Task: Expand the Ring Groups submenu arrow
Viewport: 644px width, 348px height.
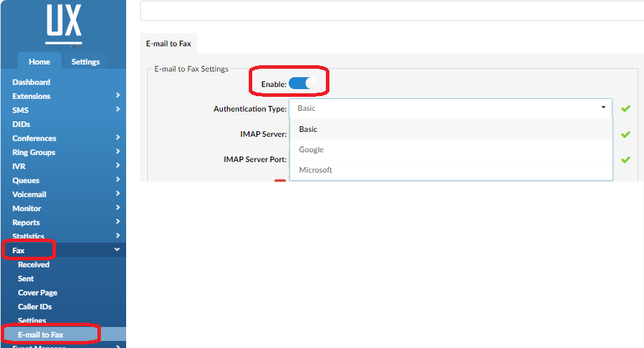Action: pos(118,152)
